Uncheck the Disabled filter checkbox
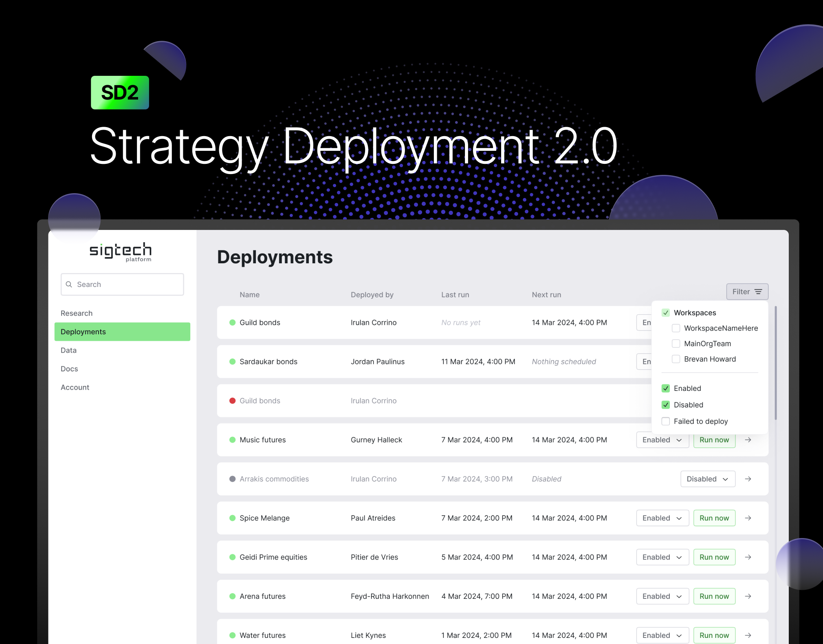This screenshot has width=823, height=644. 666,405
